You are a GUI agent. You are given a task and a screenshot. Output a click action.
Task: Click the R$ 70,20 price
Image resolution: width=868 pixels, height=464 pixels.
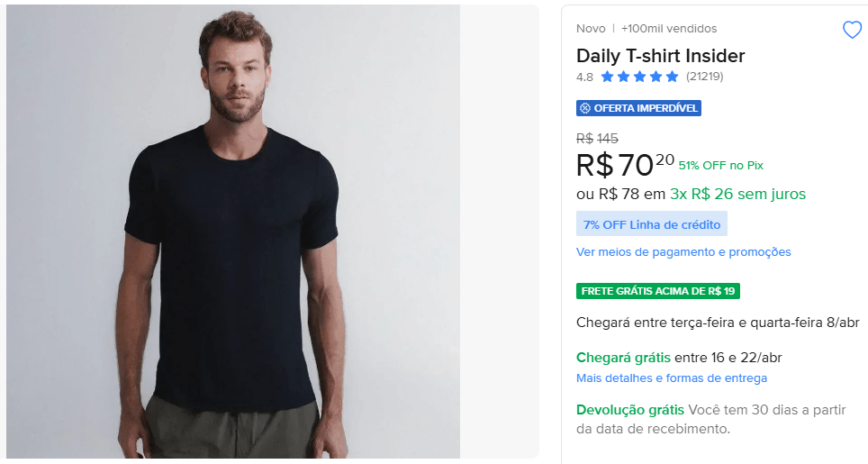tap(624, 165)
